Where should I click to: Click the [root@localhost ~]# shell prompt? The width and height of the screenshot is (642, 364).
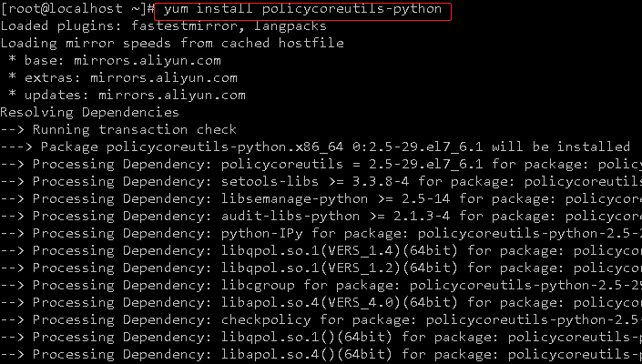pyautogui.click(x=77, y=10)
